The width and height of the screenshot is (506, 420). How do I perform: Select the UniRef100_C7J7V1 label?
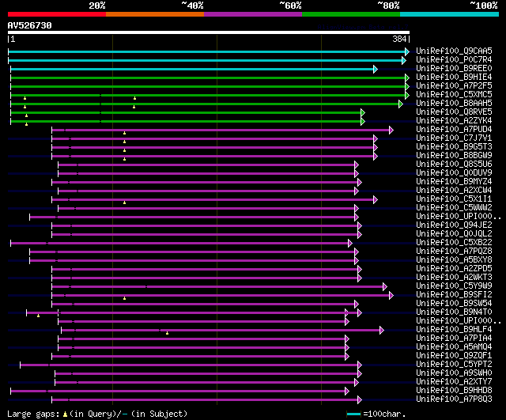click(454, 138)
